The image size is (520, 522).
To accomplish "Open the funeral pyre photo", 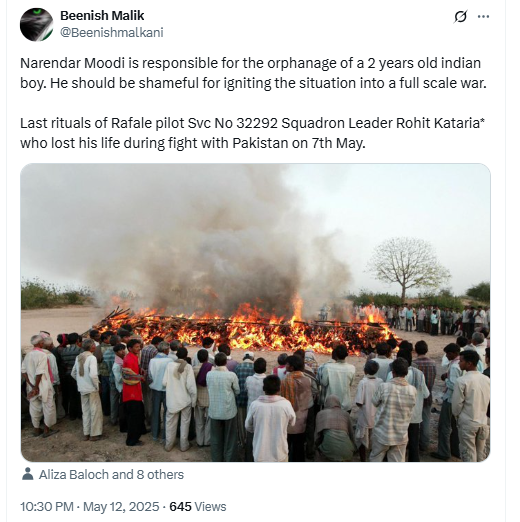I will [x=255, y=312].
